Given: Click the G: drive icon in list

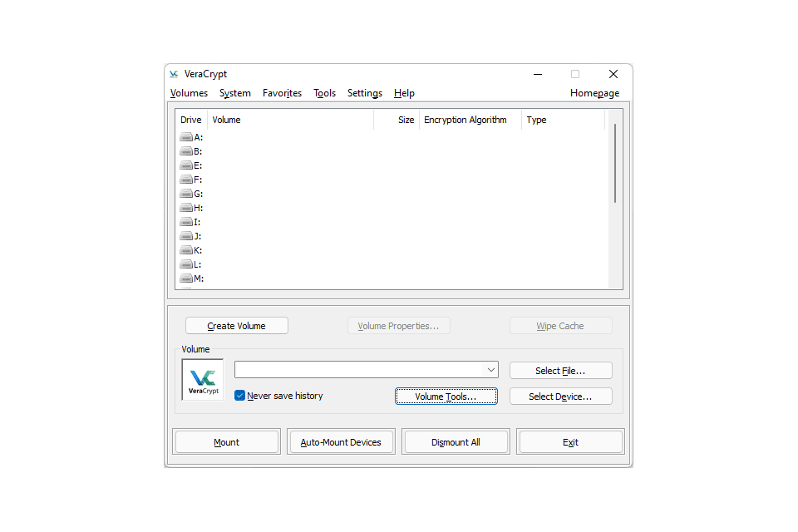Looking at the screenshot, I should pos(186,194).
